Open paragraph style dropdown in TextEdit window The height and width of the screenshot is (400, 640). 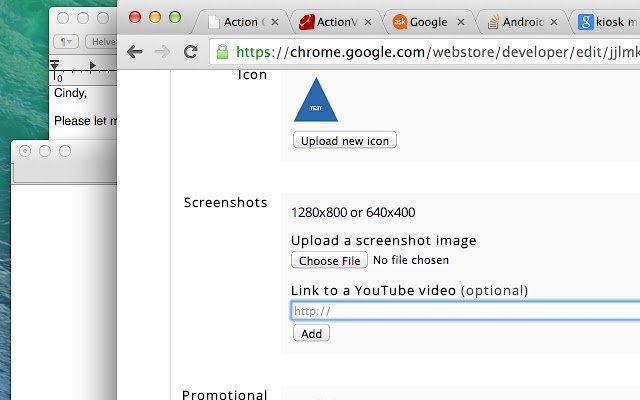click(x=66, y=42)
